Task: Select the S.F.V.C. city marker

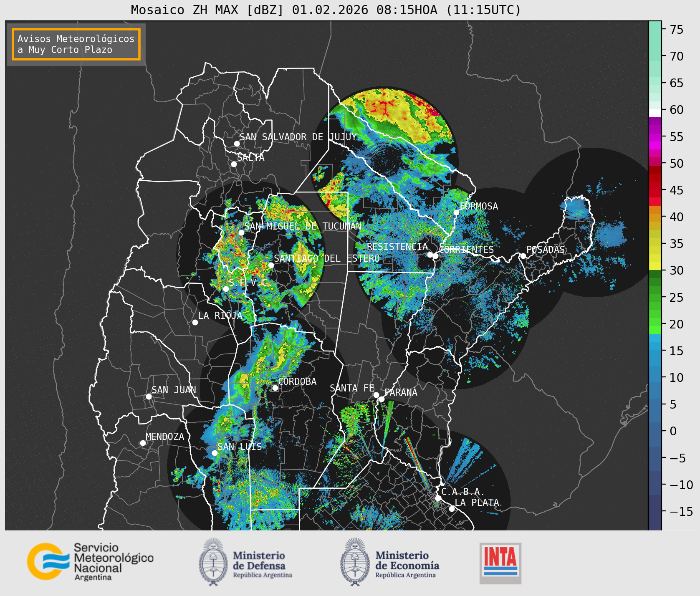Action: coord(226,289)
